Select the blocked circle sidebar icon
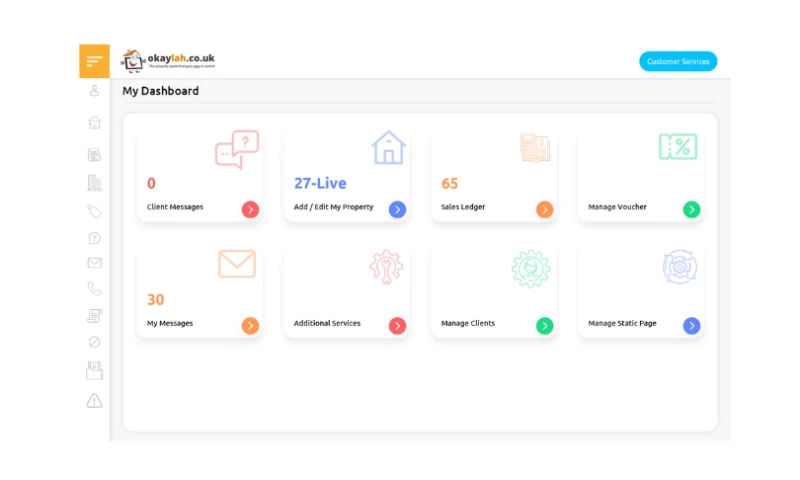Screen dimensions: 800x480 (94, 342)
